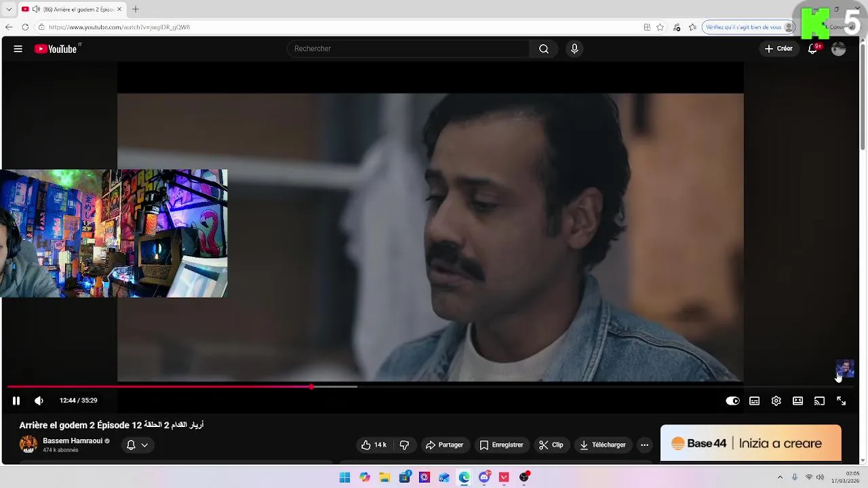Open a new browser tab
Viewport: 868px width, 488px height.
point(136,9)
